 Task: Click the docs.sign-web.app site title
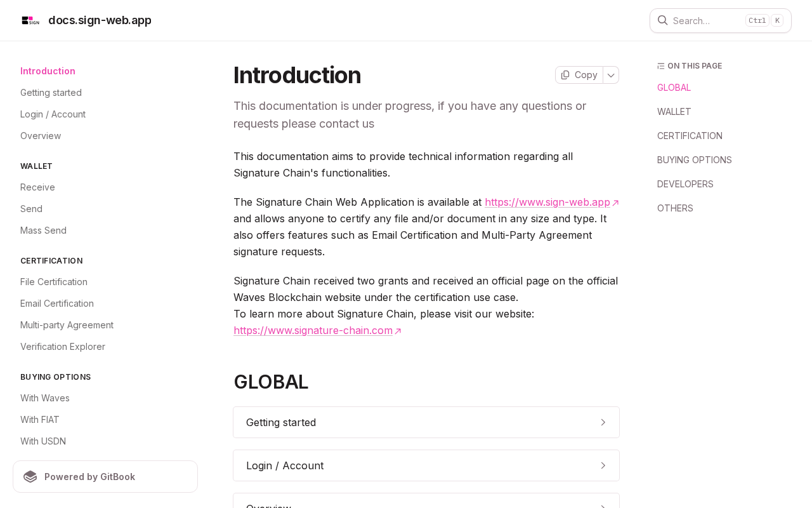[100, 20]
